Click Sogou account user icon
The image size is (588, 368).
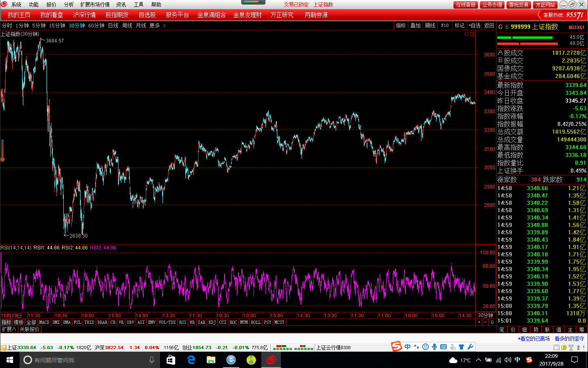(x=452, y=347)
